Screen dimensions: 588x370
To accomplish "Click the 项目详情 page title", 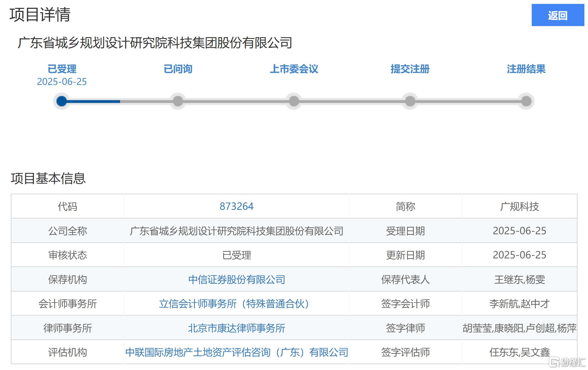I will [x=40, y=14].
